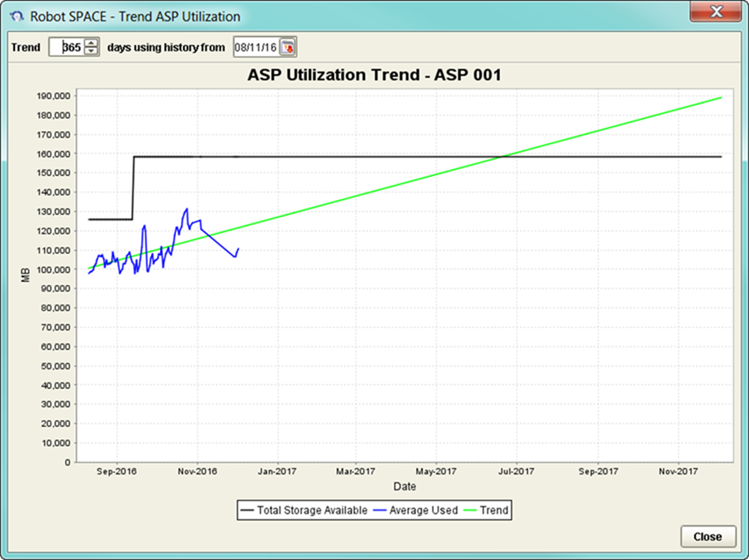Click the MB y-axis label
The image size is (749, 560).
point(25,275)
